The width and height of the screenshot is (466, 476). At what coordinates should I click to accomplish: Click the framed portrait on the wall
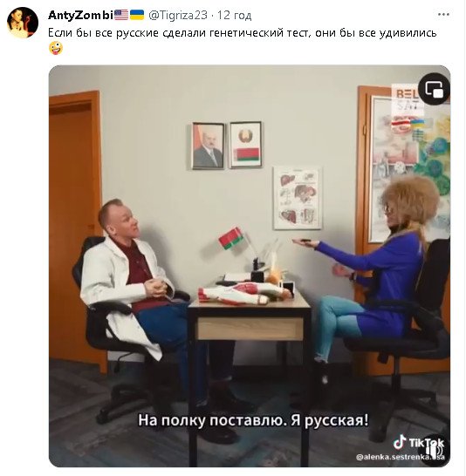click(x=208, y=146)
